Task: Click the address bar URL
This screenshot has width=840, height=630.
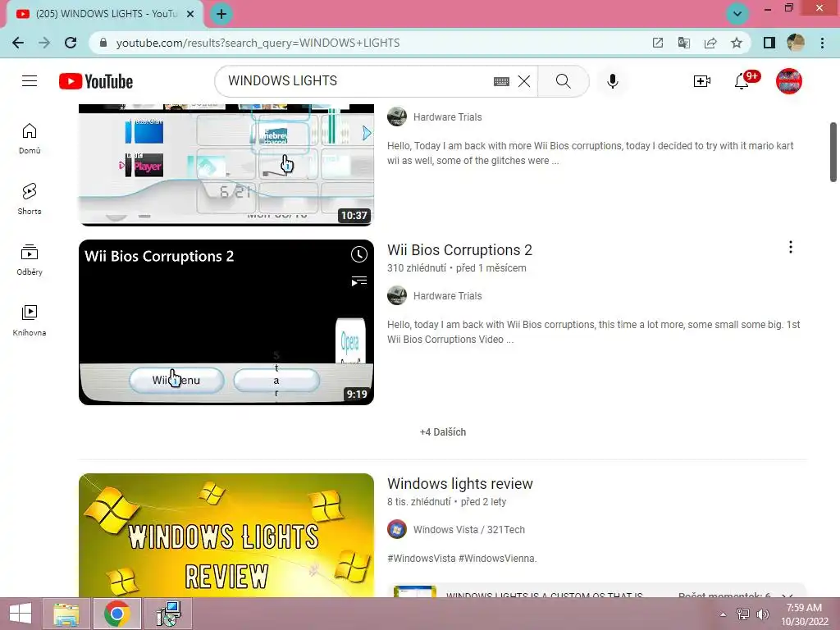Action: [x=258, y=43]
